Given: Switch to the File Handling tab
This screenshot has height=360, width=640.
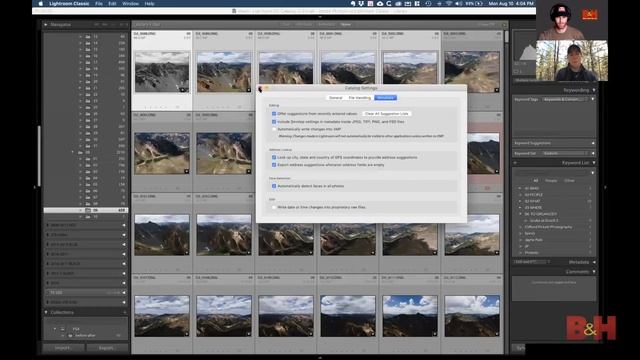Looking at the screenshot, I should coord(360,98).
